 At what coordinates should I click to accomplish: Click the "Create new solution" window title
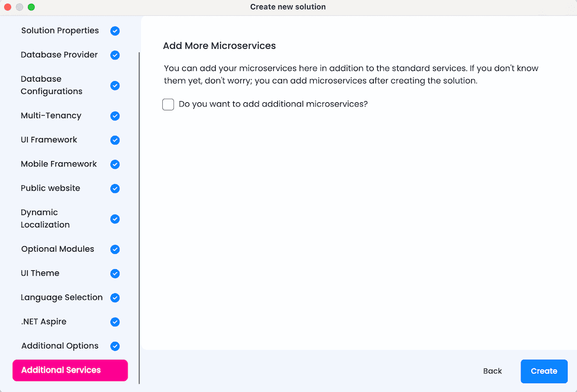pyautogui.click(x=288, y=7)
